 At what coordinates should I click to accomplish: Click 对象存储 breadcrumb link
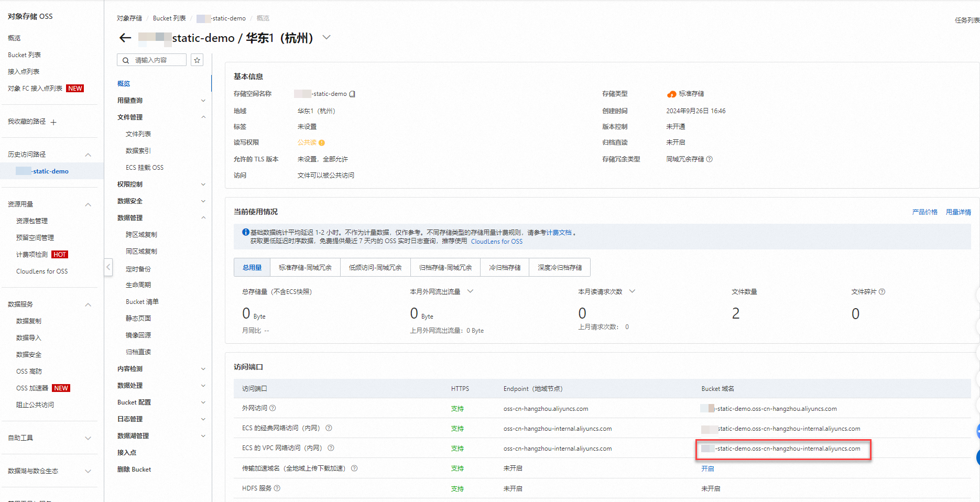point(129,18)
